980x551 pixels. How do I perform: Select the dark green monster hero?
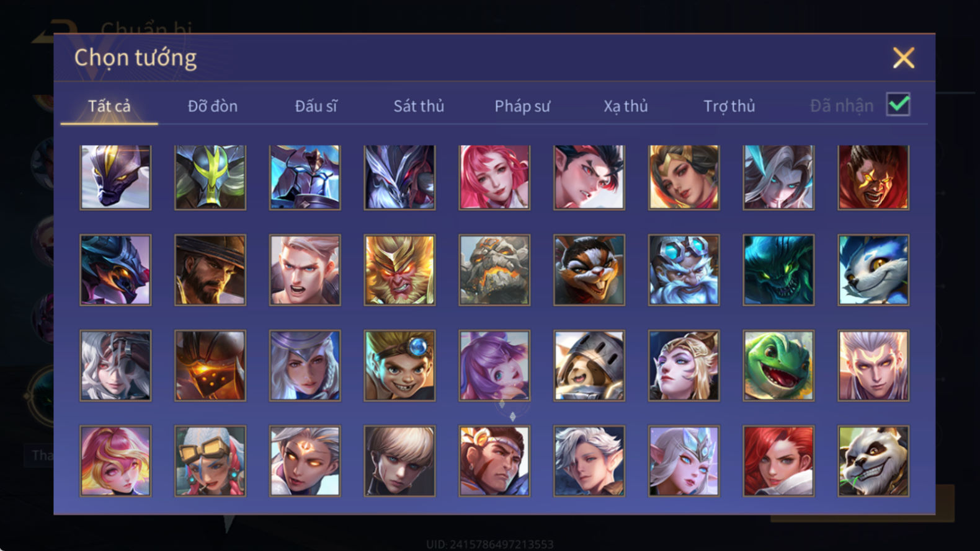point(778,270)
